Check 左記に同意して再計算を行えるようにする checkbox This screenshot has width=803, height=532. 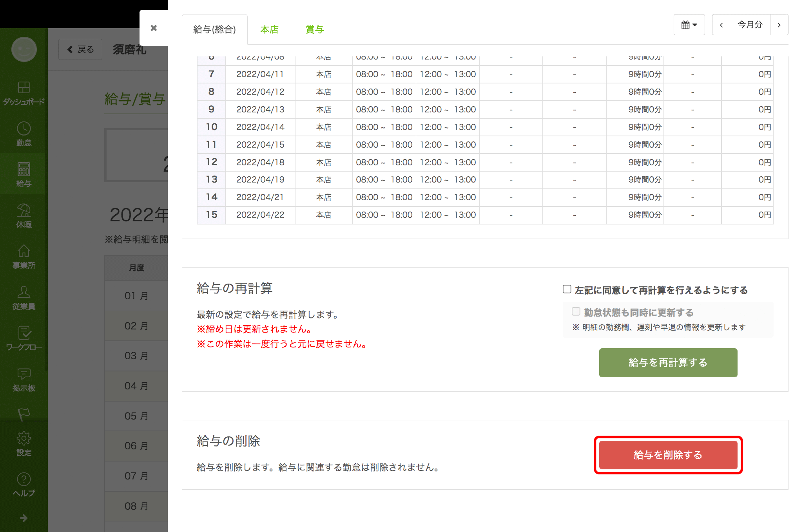pyautogui.click(x=567, y=289)
